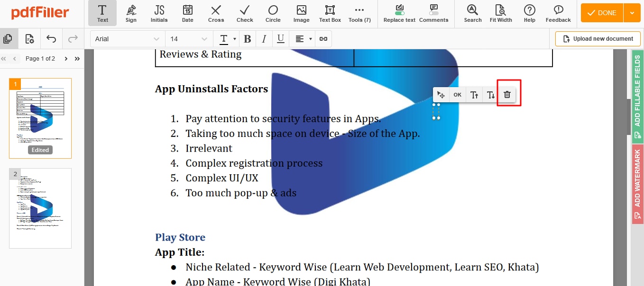Go to next page
The height and width of the screenshot is (286, 644).
tap(66, 59)
